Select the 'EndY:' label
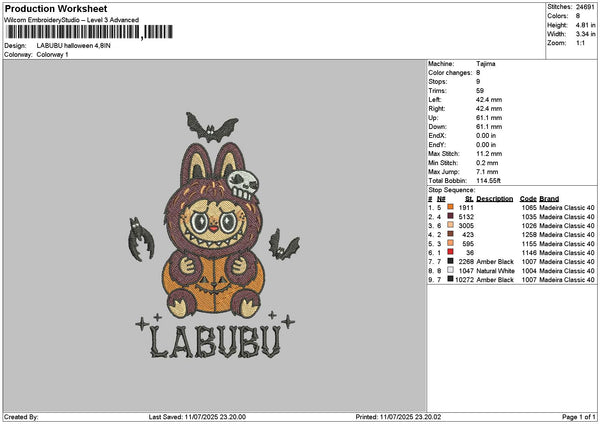 tap(437, 145)
